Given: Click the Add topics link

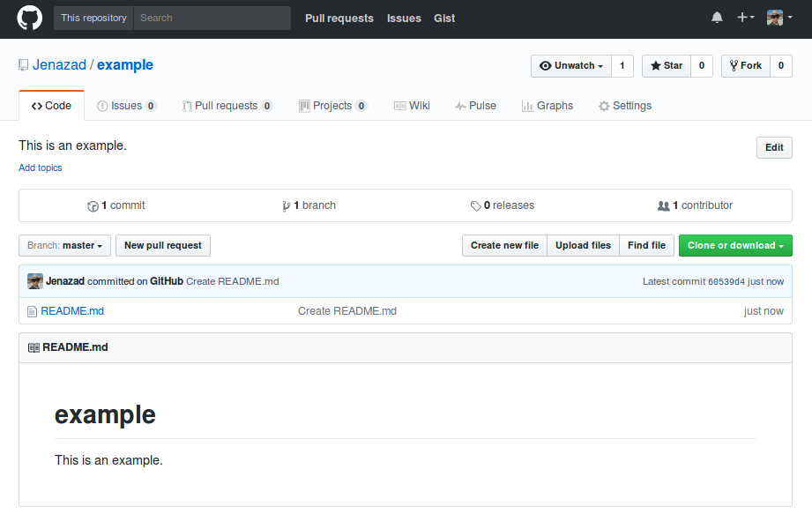Looking at the screenshot, I should click(x=41, y=168).
